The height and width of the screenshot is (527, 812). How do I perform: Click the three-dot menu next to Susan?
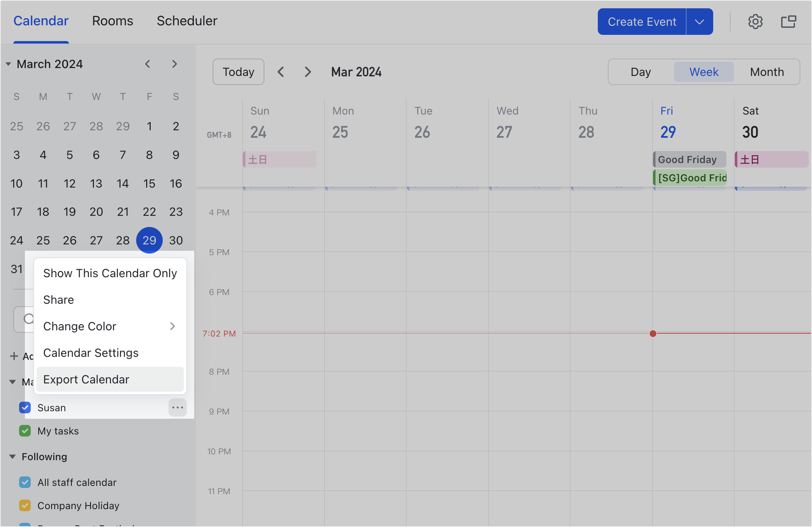[x=178, y=407]
